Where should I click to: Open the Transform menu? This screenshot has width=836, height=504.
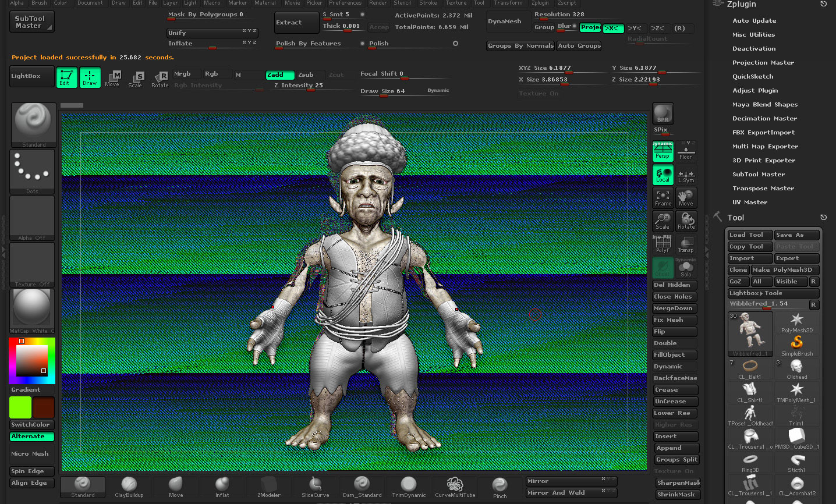(508, 3)
